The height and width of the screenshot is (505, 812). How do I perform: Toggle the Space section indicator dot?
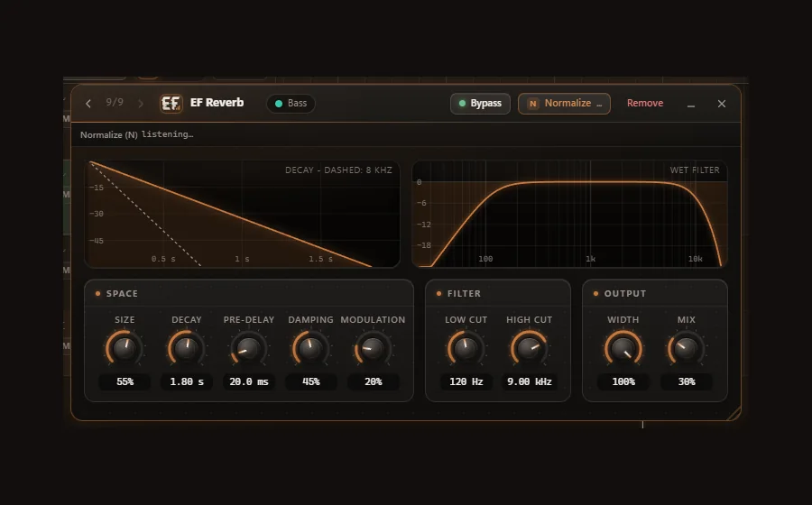tap(97, 293)
